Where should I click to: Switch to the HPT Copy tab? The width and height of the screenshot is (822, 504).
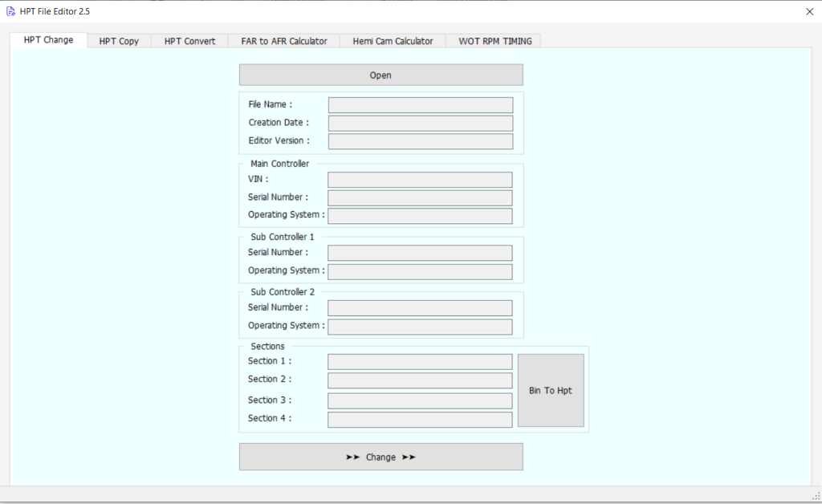(119, 40)
